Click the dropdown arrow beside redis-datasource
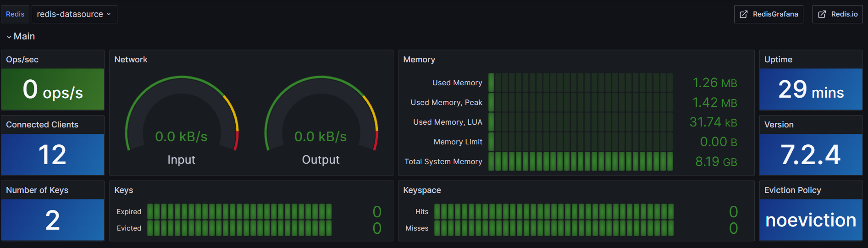Viewport: 868px width, 248px height. (x=109, y=14)
